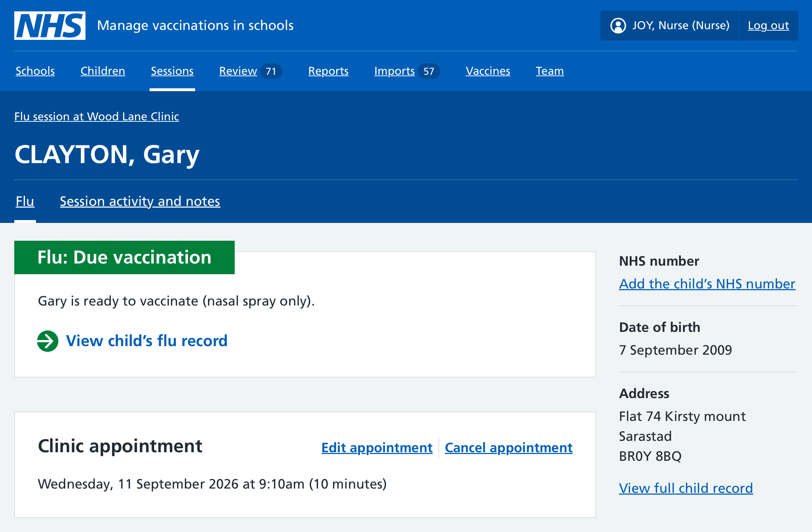Screen dimensions: 812x532
Task: Switch to Session activity and notes tab
Action: (x=140, y=201)
